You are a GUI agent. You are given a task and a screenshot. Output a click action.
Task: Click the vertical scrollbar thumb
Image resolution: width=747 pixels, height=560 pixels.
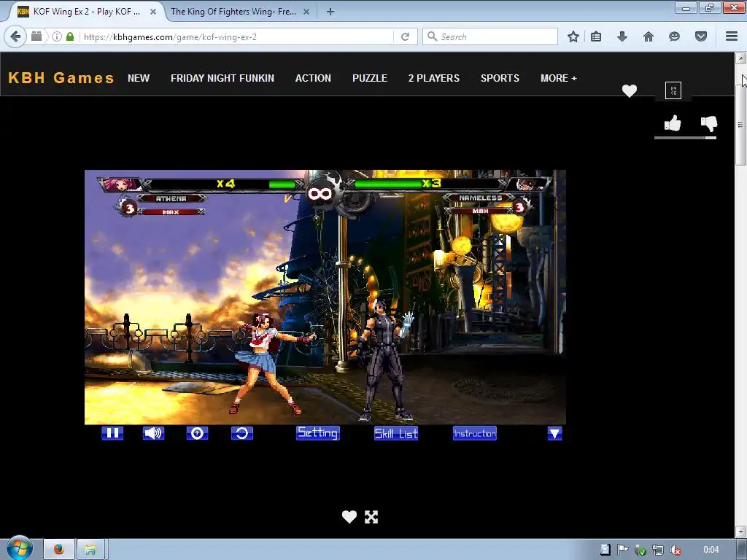point(740,125)
